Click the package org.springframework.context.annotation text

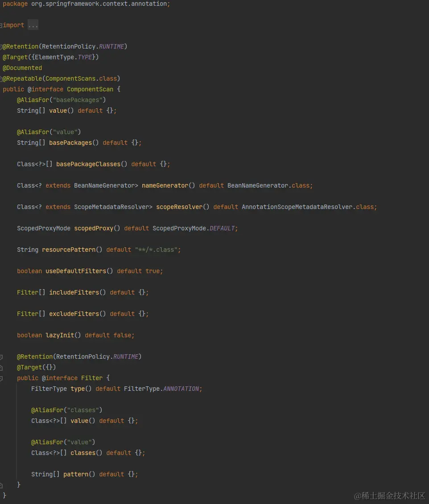(86, 4)
